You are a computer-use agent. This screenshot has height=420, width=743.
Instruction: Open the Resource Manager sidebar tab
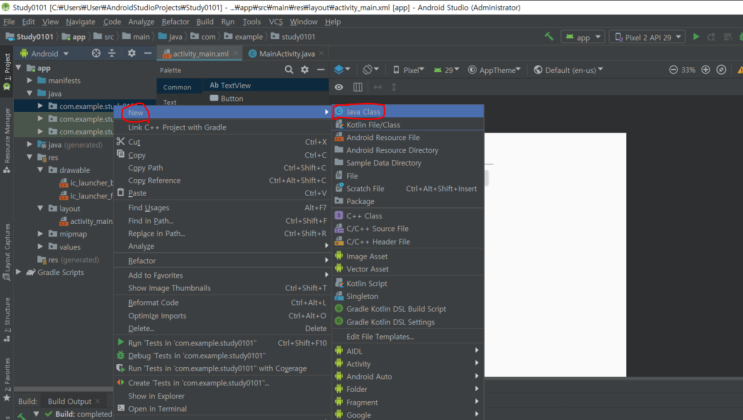pyautogui.click(x=7, y=140)
